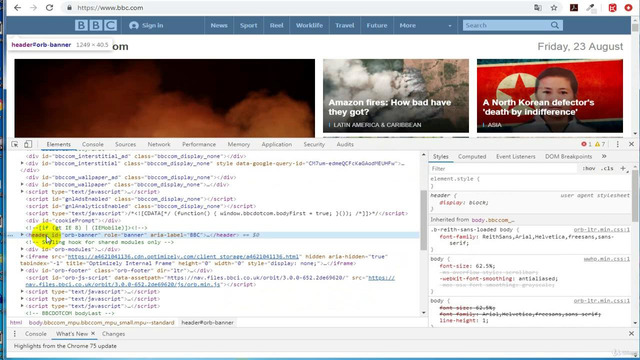Open the drawer three-dot menu

[15, 334]
